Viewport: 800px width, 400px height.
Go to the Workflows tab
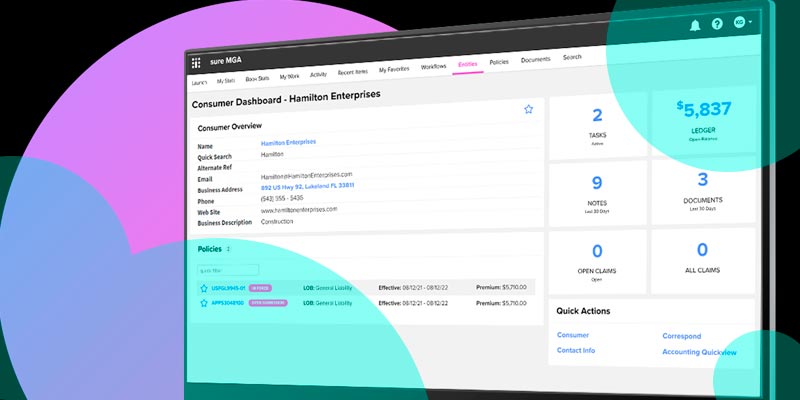tap(433, 67)
